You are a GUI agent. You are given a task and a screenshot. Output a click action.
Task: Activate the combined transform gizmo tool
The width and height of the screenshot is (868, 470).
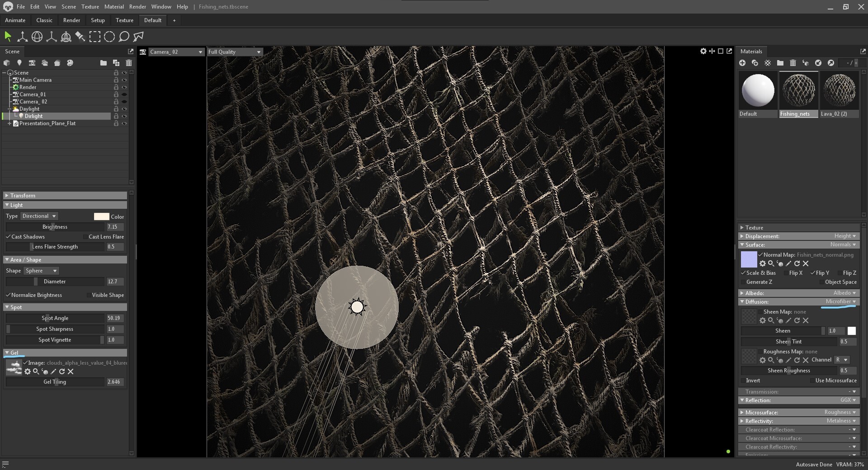(66, 37)
